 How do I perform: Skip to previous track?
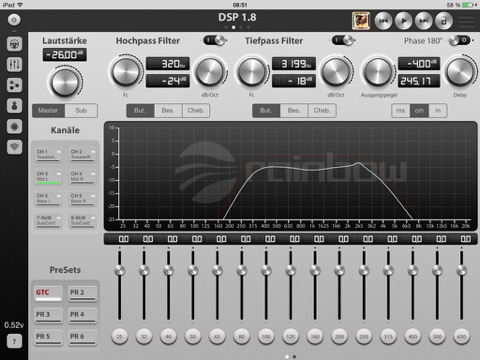pos(384,21)
